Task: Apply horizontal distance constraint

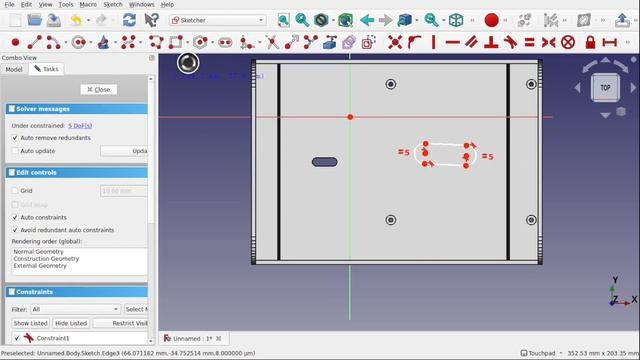Action: (x=609, y=42)
